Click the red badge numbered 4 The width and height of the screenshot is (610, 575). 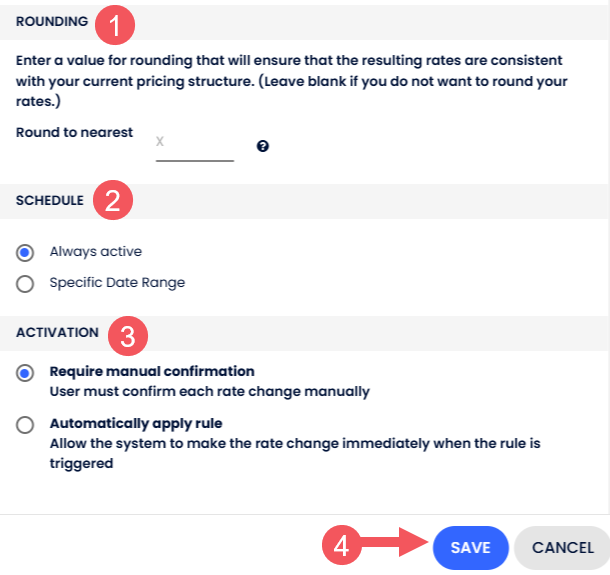tap(341, 547)
